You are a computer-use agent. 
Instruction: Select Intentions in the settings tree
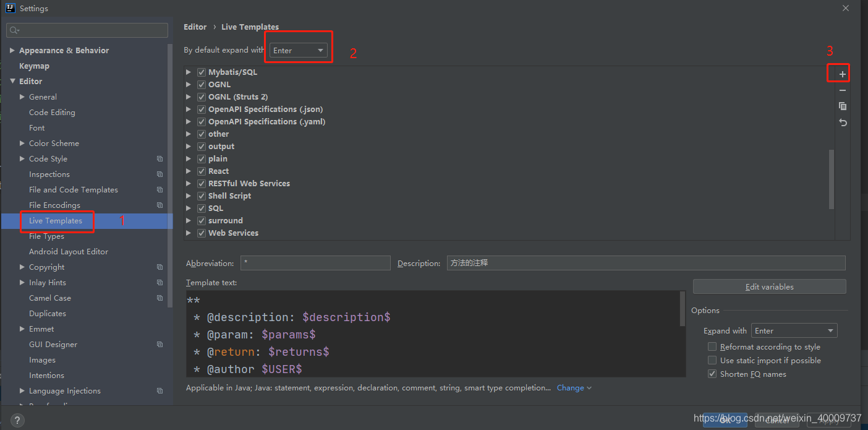(x=46, y=376)
